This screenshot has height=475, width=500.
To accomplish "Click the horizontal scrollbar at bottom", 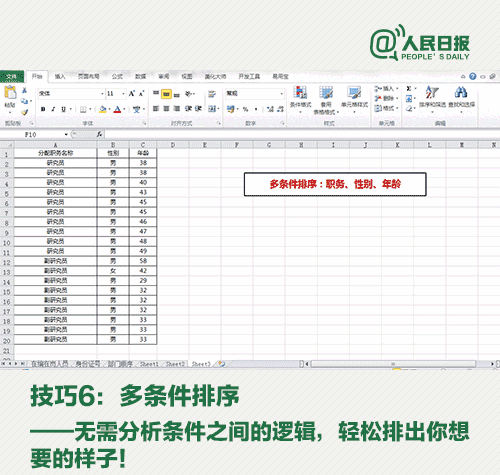I will 393,364.
